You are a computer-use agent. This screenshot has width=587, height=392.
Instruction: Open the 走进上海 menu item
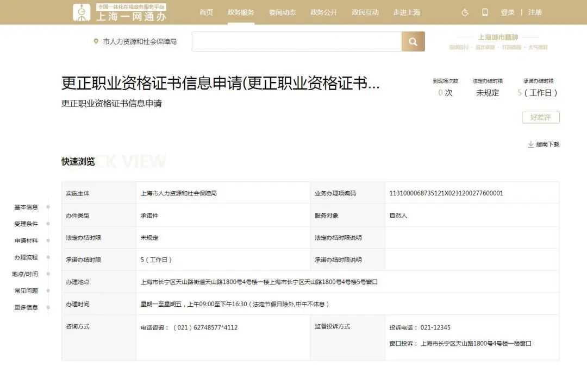click(407, 12)
